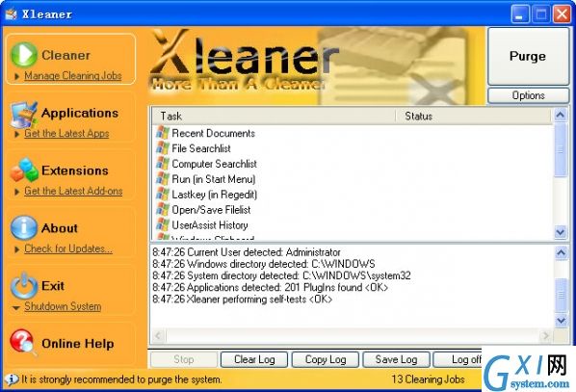Viewport: 576px width, 392px height.
Task: Click the large Purge button
Action: pyautogui.click(x=528, y=56)
